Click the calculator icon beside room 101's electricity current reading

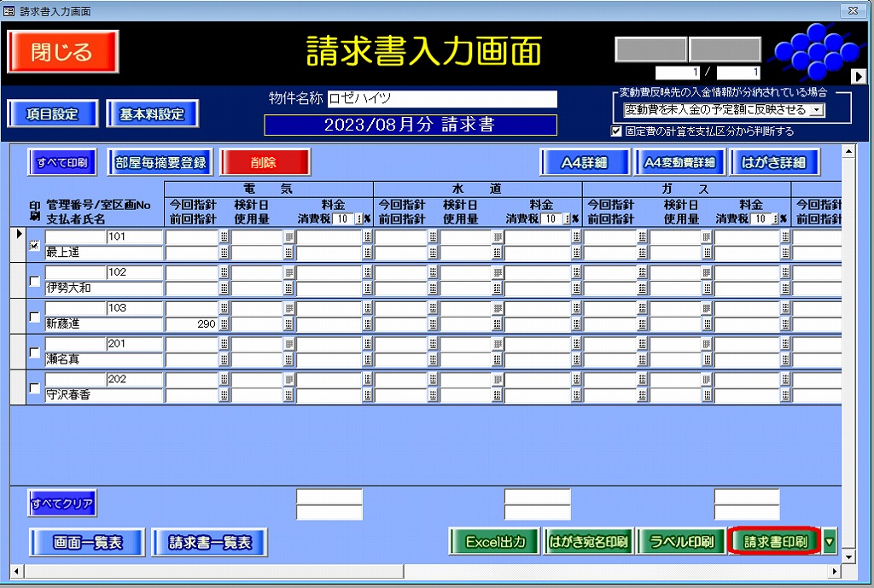click(224, 237)
